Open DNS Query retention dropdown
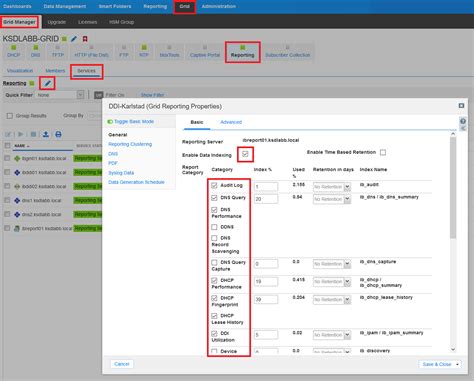Viewport: 474px width, 381px height. click(347, 199)
